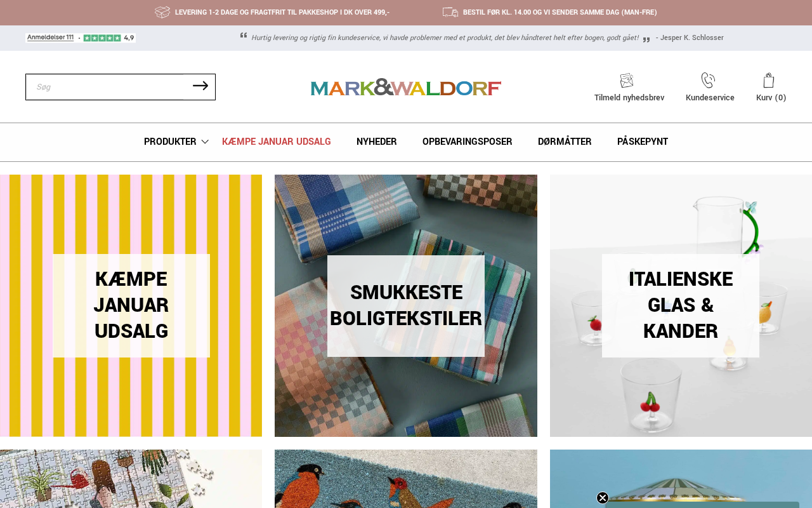Click the search arrow submit icon
This screenshot has height=508, width=812.
pyautogui.click(x=200, y=86)
